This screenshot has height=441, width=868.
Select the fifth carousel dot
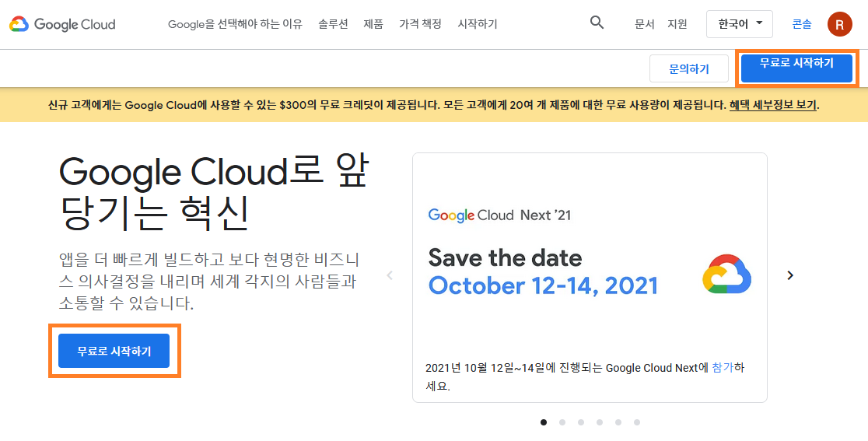point(618,422)
